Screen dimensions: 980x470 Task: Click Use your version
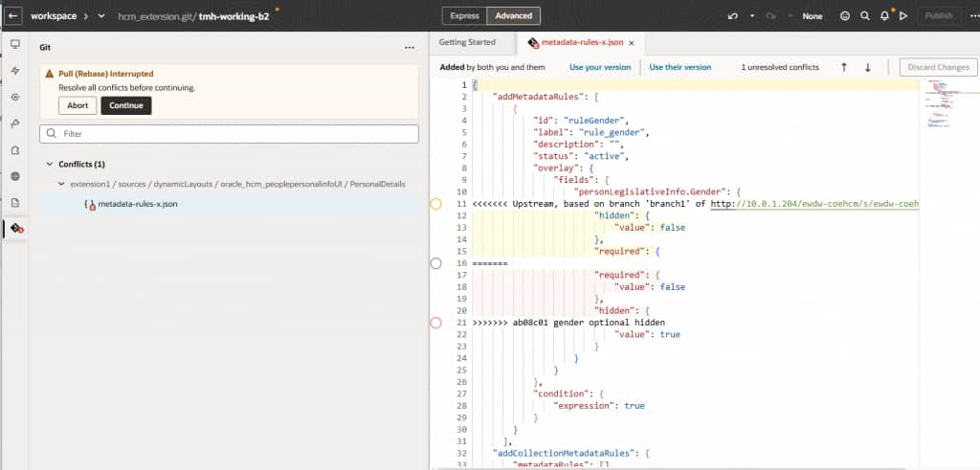(600, 68)
